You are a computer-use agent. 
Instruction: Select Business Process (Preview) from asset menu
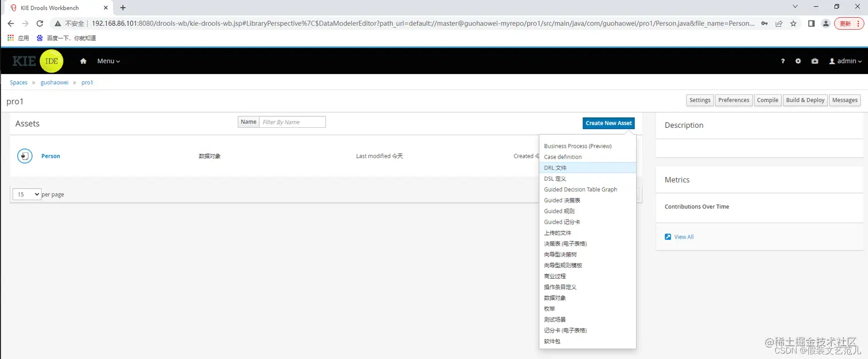pos(588,146)
